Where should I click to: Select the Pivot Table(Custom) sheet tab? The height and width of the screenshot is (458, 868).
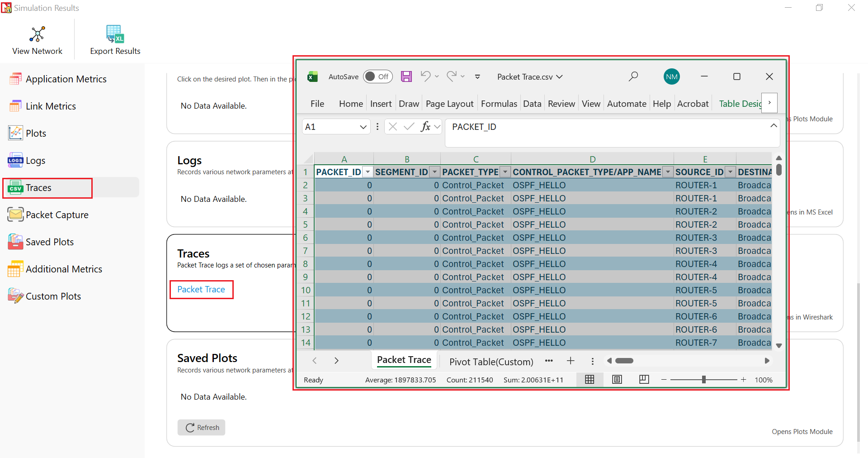(491, 362)
